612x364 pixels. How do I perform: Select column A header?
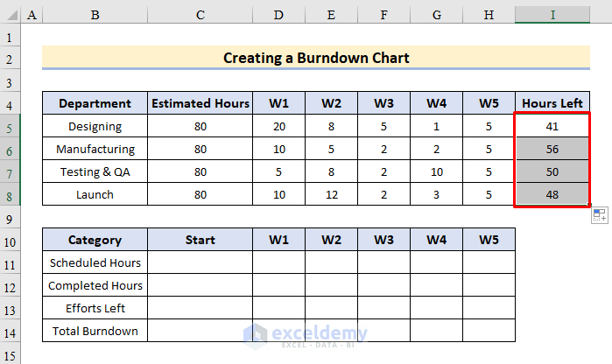pos(31,16)
